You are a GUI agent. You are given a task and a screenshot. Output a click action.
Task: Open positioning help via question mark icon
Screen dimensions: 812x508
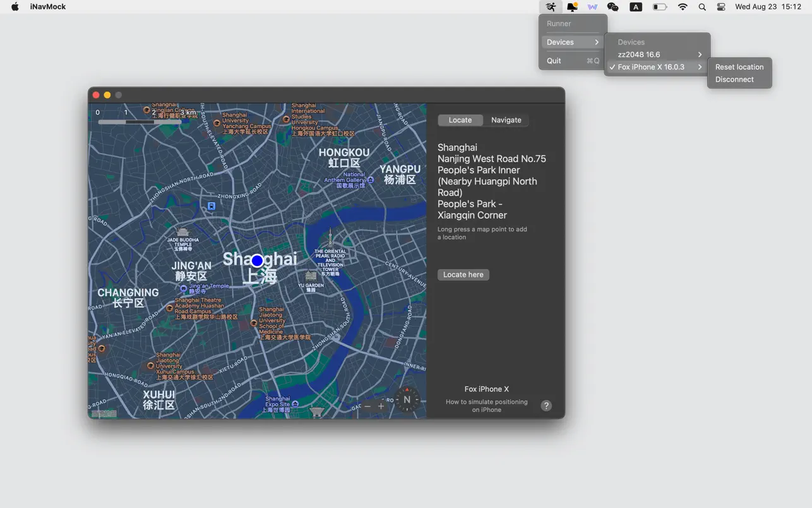[x=546, y=405]
